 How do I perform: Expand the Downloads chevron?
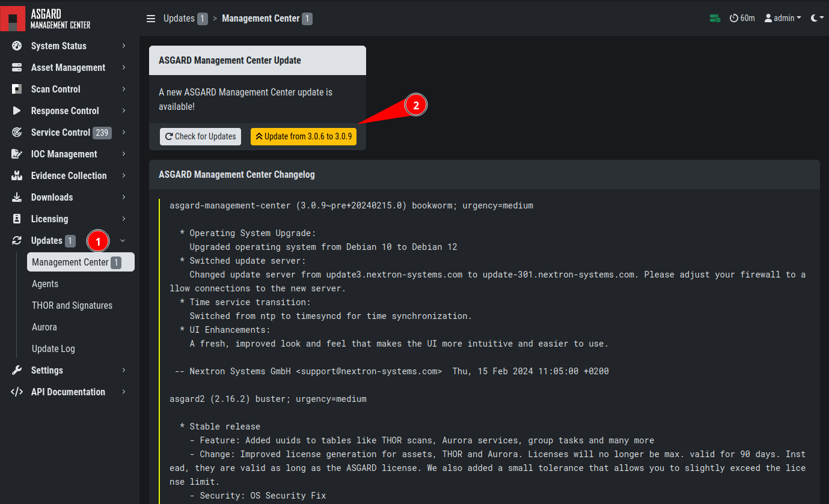(x=123, y=197)
